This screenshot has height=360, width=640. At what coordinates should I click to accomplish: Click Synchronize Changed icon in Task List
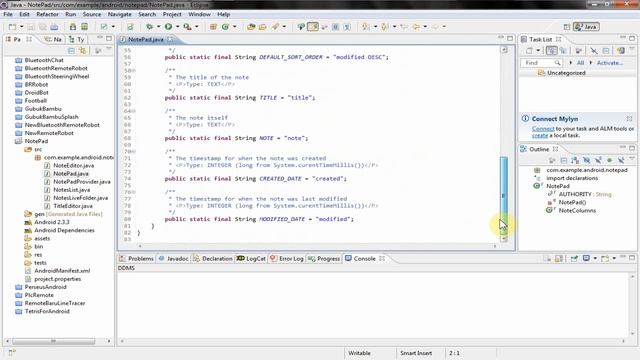pyautogui.click(x=621, y=51)
